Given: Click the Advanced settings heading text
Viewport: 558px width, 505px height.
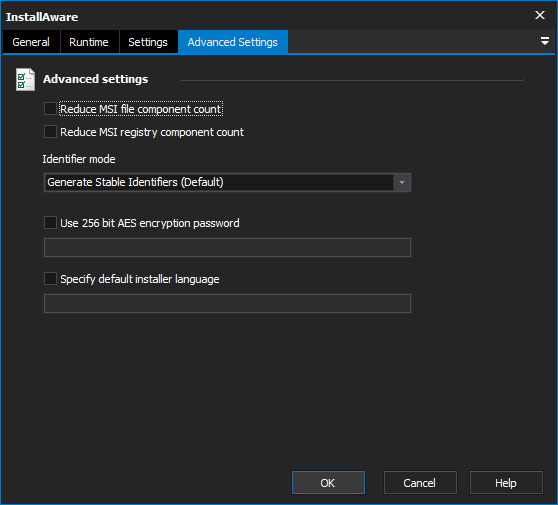Looking at the screenshot, I should pyautogui.click(x=95, y=79).
